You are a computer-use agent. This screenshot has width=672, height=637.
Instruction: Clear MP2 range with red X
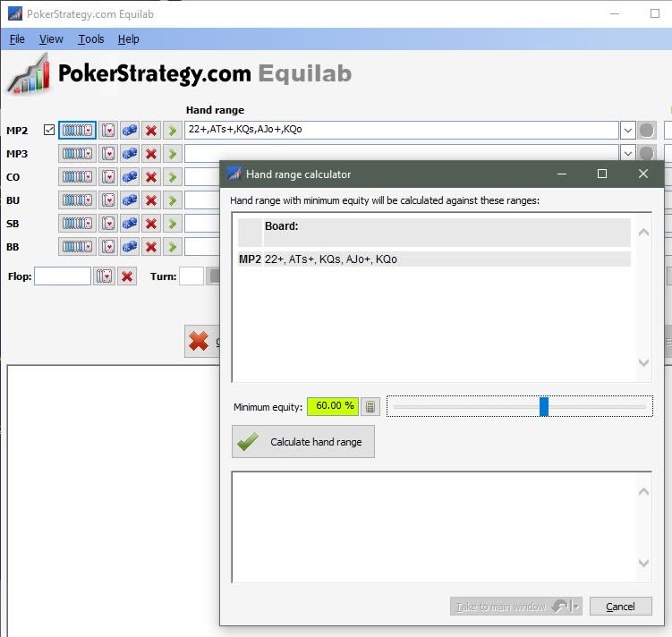pyautogui.click(x=151, y=131)
